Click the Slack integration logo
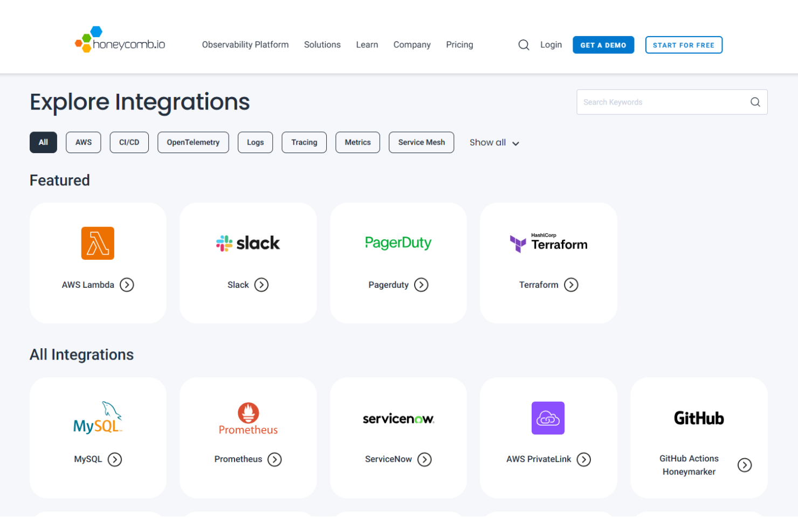The image size is (798, 532). [247, 243]
